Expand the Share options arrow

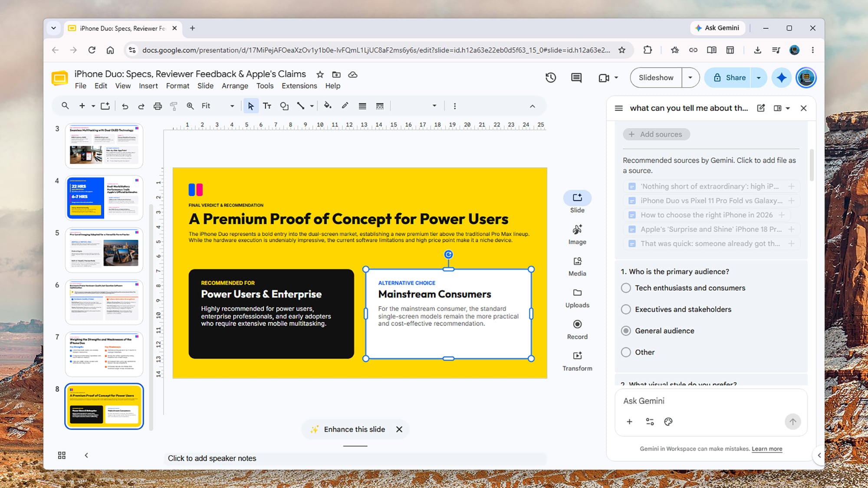(x=758, y=78)
